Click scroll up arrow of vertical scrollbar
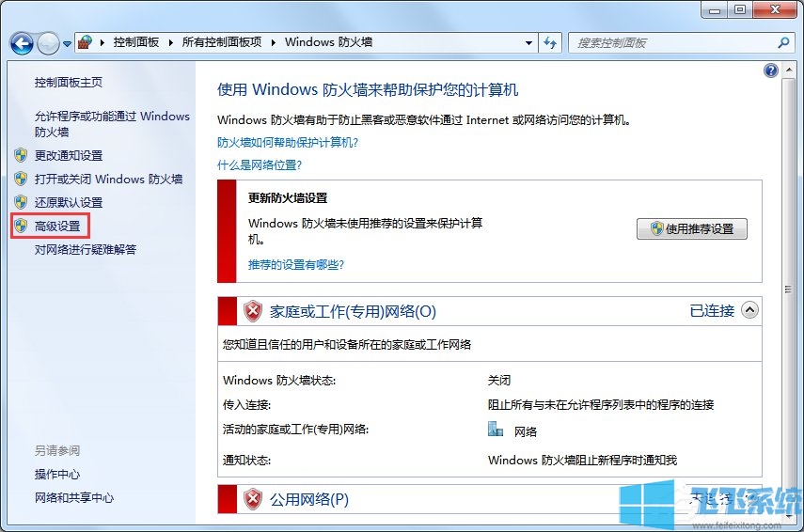 pos(788,71)
